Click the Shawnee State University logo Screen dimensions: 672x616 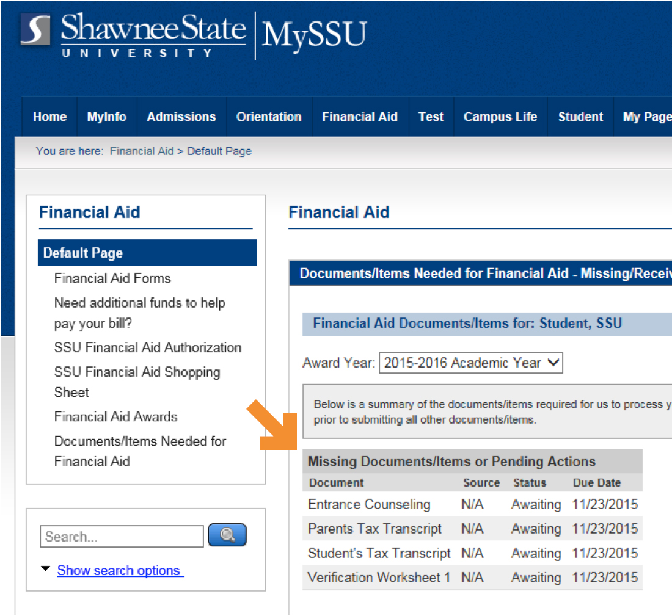click(133, 35)
